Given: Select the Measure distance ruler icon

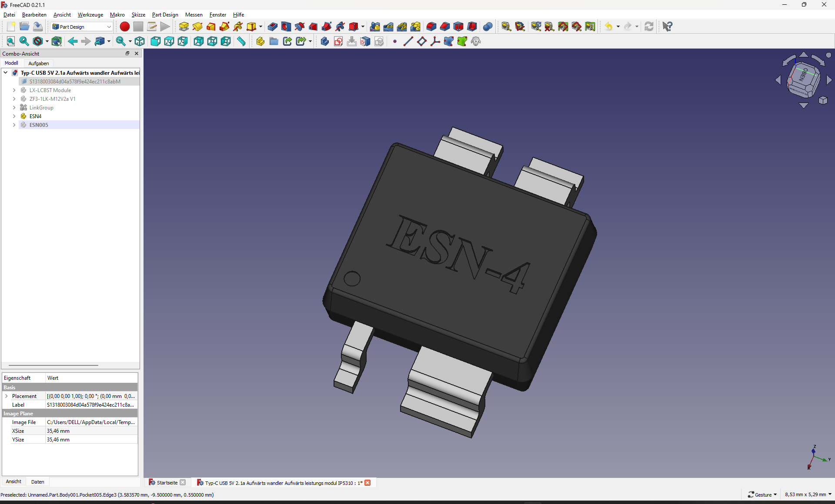Looking at the screenshot, I should tap(241, 41).
